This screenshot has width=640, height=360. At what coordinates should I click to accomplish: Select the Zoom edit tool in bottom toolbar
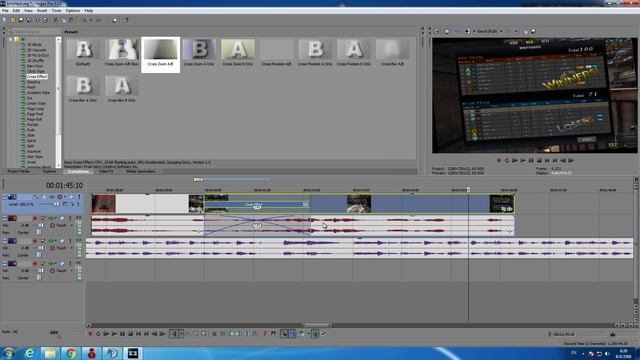pos(204,334)
